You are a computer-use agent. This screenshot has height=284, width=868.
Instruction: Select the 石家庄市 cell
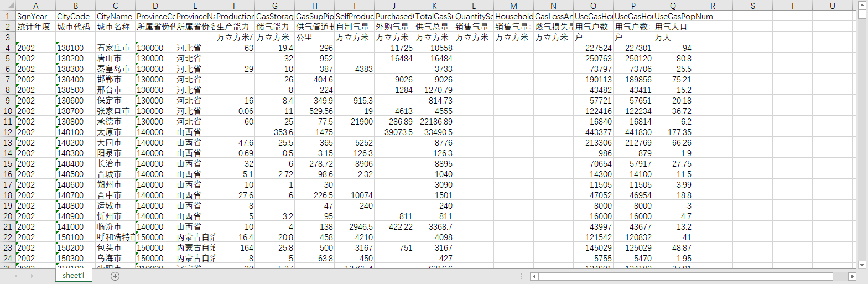point(115,48)
